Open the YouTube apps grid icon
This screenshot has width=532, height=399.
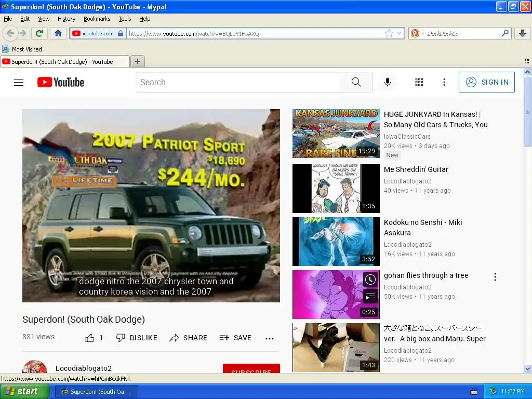pos(419,82)
